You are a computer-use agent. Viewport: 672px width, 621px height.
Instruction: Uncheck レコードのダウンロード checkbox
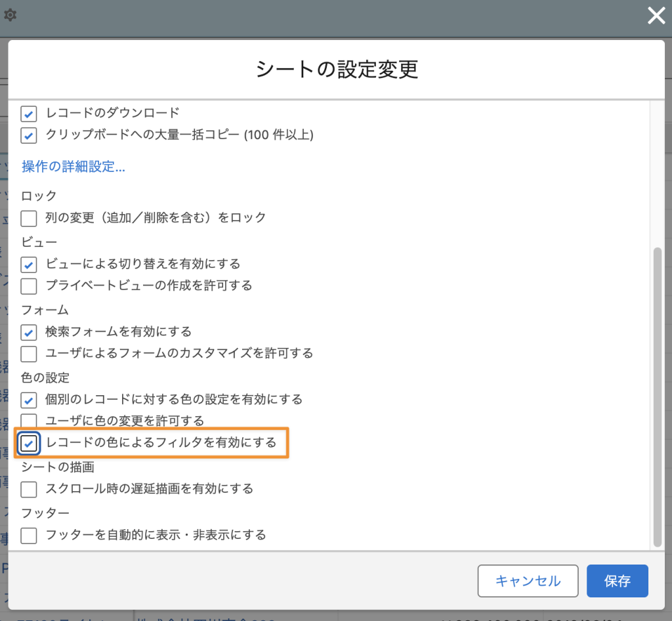[29, 114]
